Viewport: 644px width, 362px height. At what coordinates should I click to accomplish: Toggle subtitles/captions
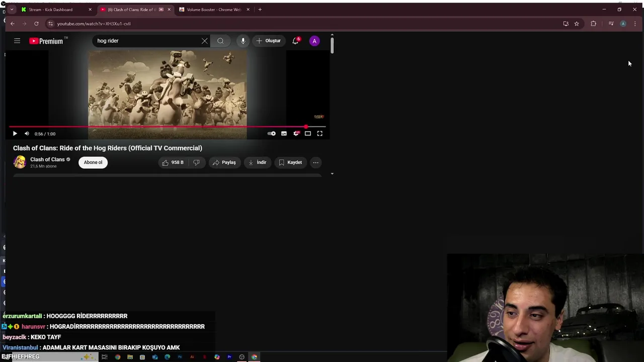click(x=284, y=134)
